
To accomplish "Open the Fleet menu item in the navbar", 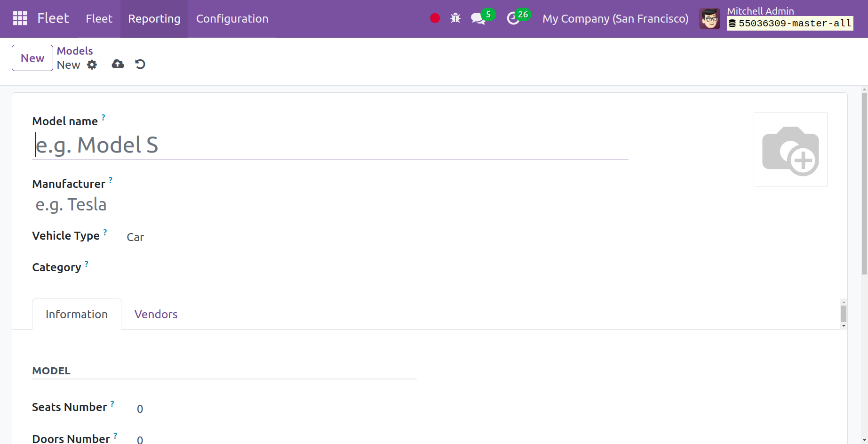I will [99, 19].
